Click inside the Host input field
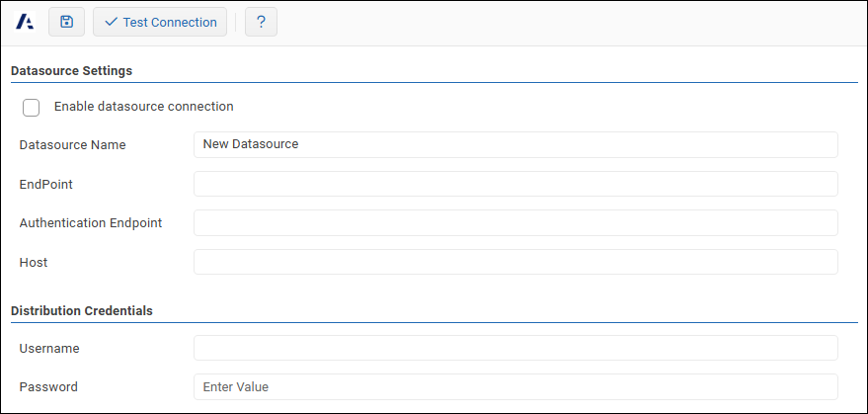868x414 pixels. pyautogui.click(x=515, y=262)
